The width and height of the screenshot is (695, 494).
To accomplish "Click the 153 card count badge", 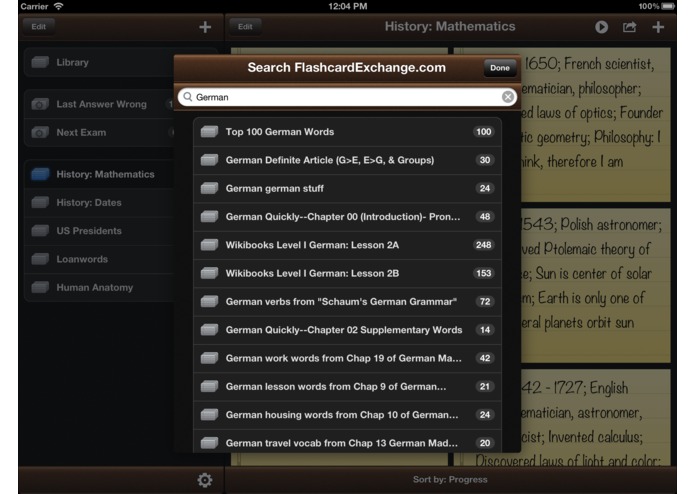I will (x=484, y=273).
